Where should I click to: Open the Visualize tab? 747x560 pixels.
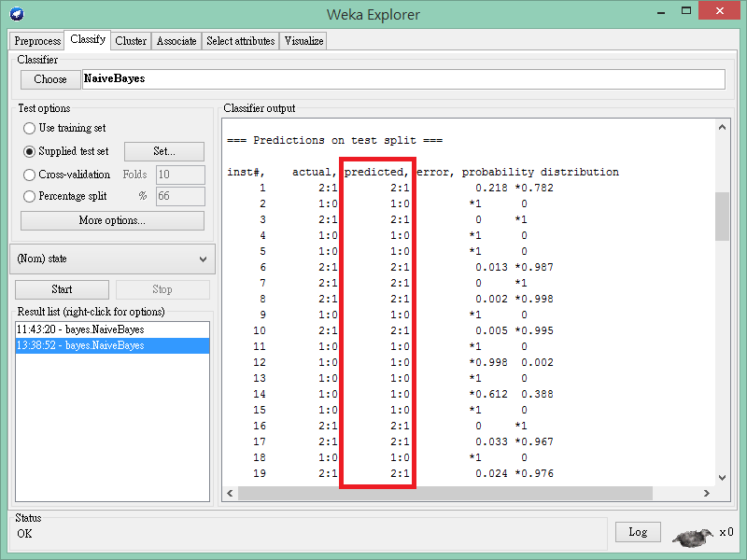303,41
